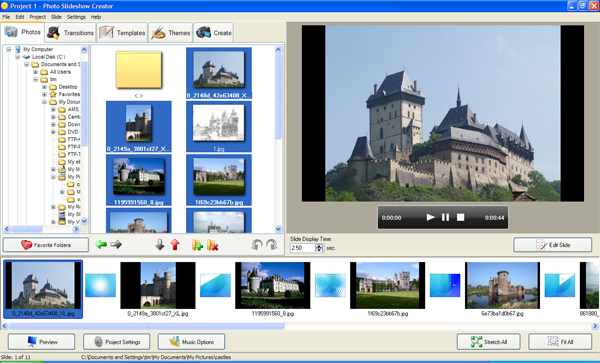Screen dimensions: 600x363
Task: Expand the AMS folder node
Action: [53, 109]
